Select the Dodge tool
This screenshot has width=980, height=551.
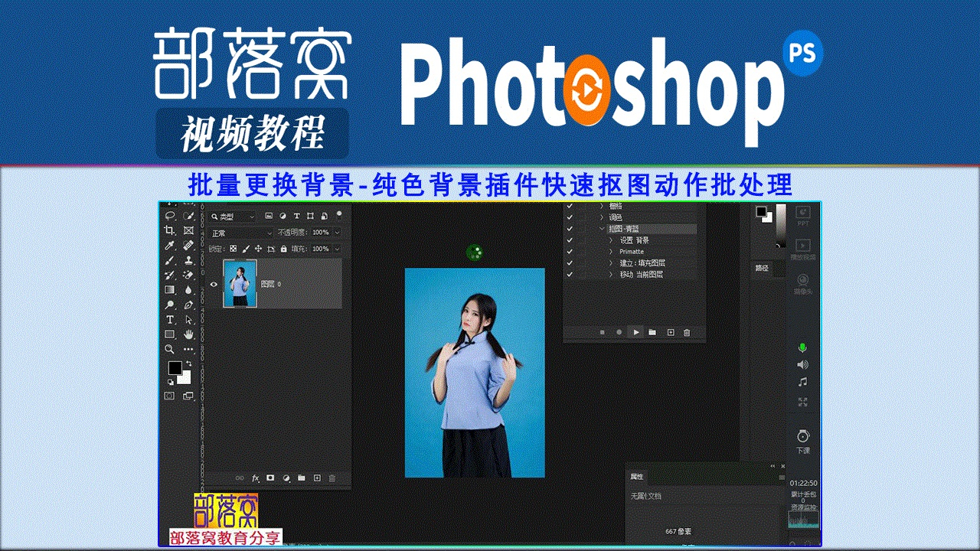170,305
